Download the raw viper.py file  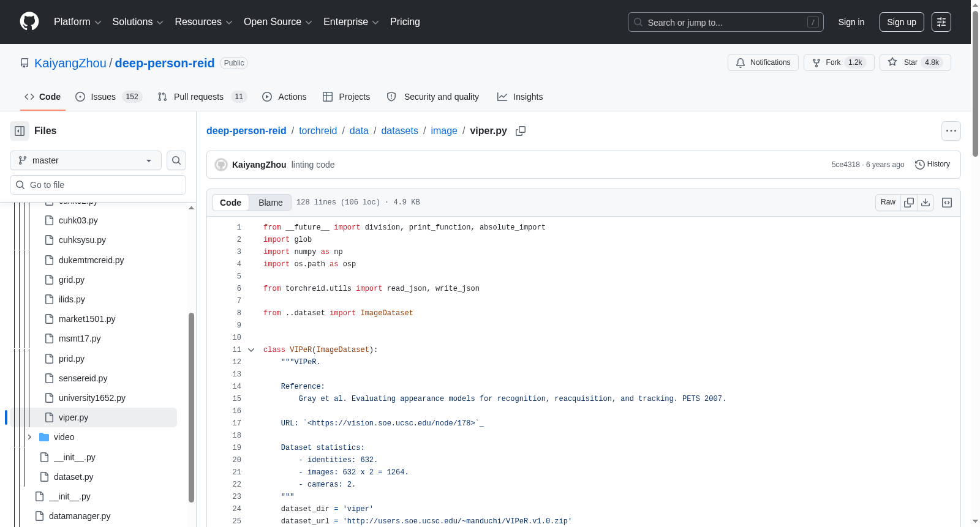925,203
